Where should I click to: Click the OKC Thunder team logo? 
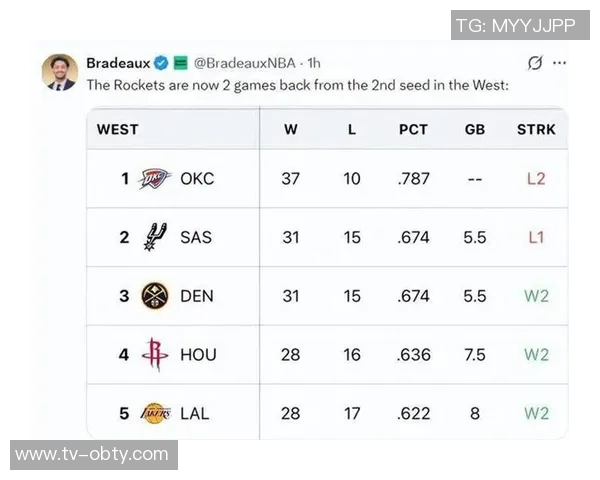(x=155, y=179)
